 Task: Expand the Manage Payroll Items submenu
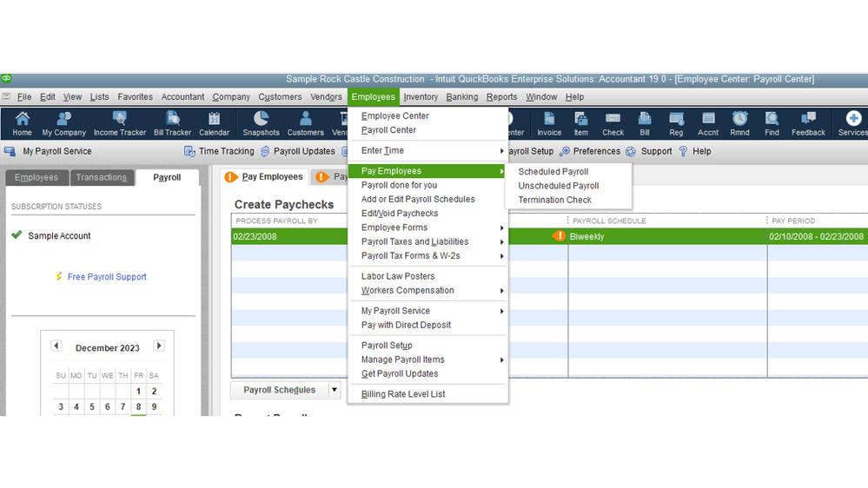tap(427, 359)
